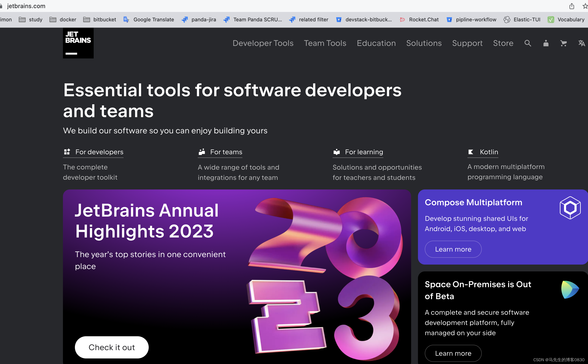Viewport: 588px width, 364px height.
Task: Open the Education menu item
Action: [376, 43]
